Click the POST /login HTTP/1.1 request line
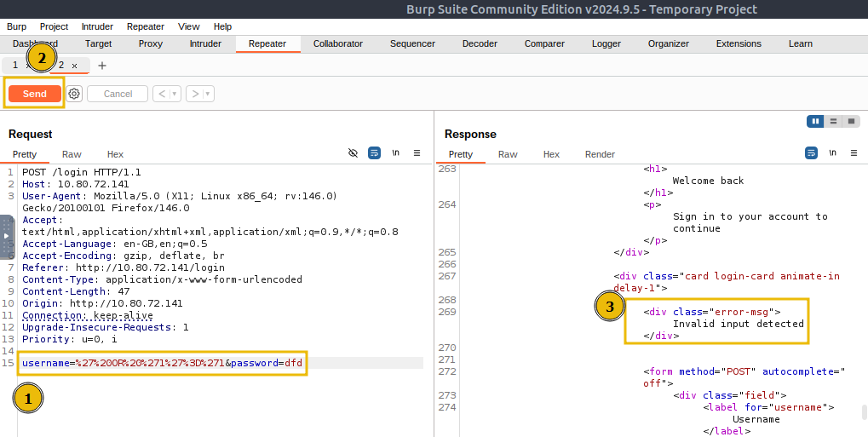This screenshot has width=868, height=437. click(82, 172)
